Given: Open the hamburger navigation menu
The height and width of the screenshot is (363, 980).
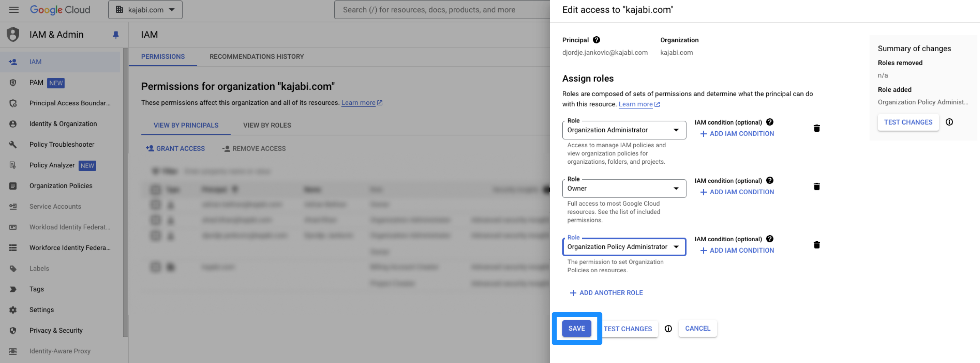Looking at the screenshot, I should tap(14, 10).
